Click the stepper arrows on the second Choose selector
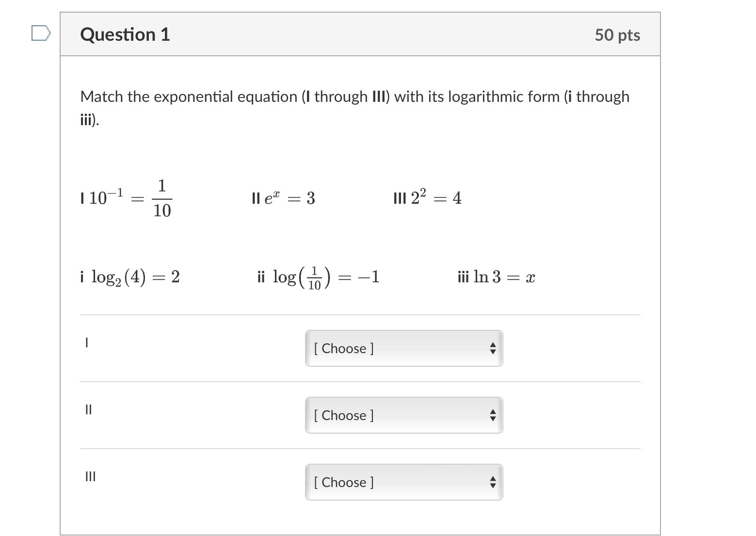 click(493, 415)
